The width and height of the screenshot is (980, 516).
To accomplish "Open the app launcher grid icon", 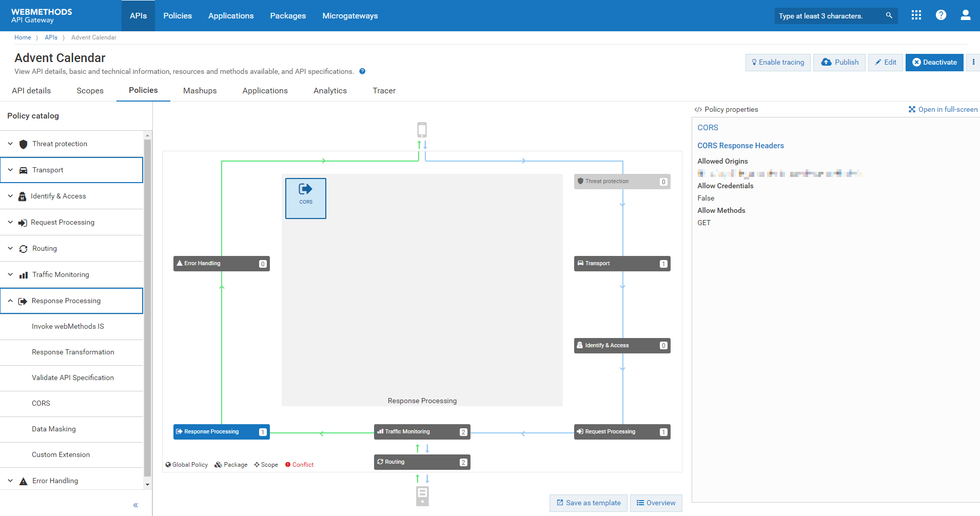I will tap(916, 15).
